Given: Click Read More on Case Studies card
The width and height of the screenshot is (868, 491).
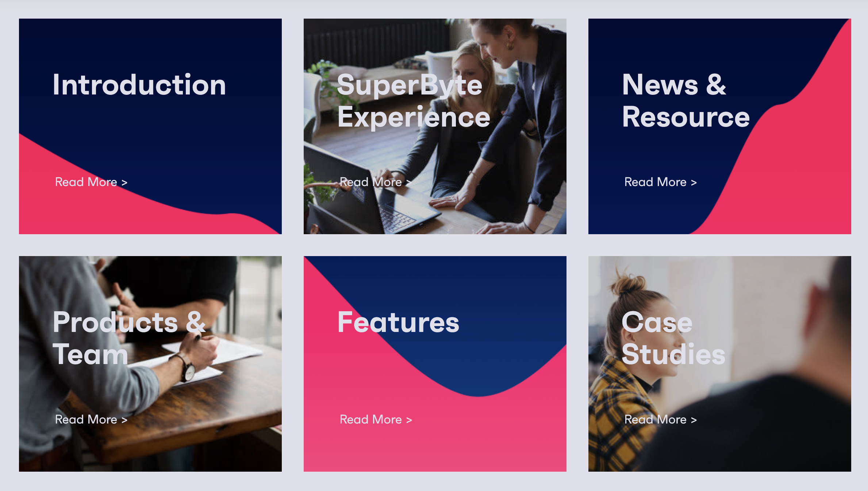Looking at the screenshot, I should pyautogui.click(x=660, y=420).
